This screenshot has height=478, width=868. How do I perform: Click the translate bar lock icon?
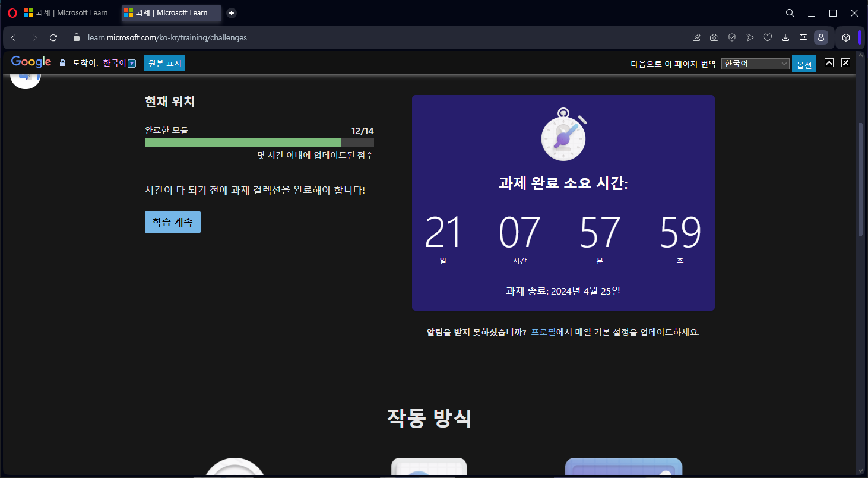63,63
